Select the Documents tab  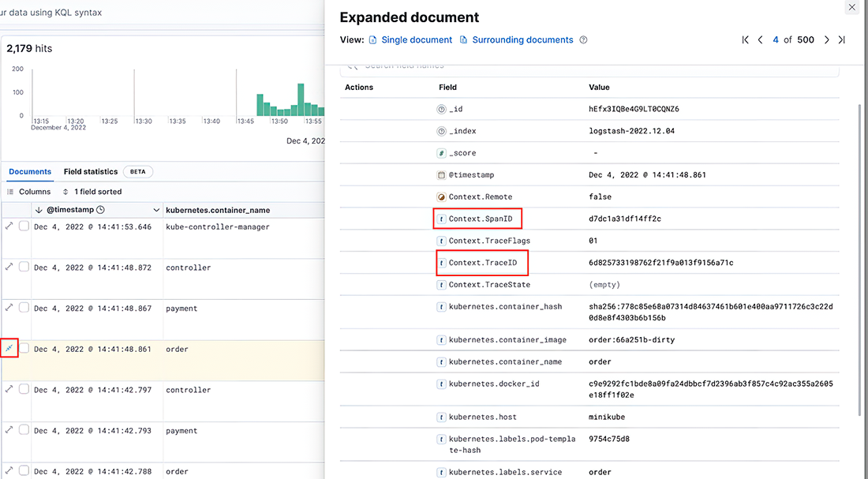tap(30, 172)
